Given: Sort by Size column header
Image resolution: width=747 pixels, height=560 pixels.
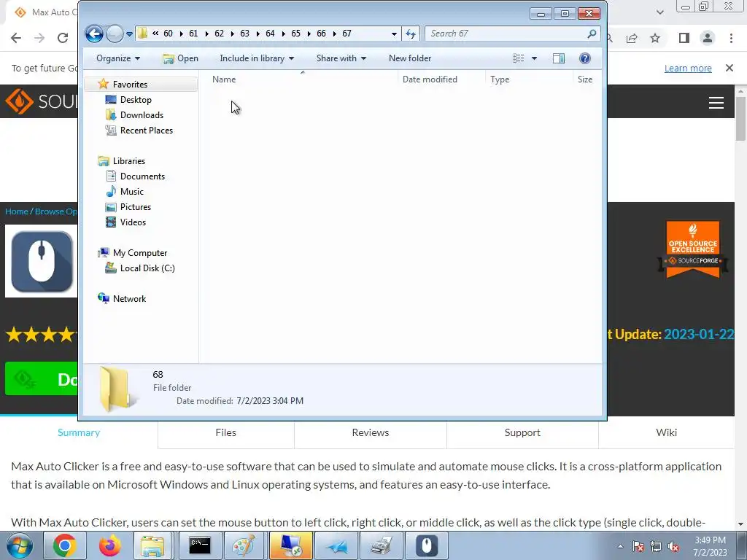Looking at the screenshot, I should (x=587, y=79).
